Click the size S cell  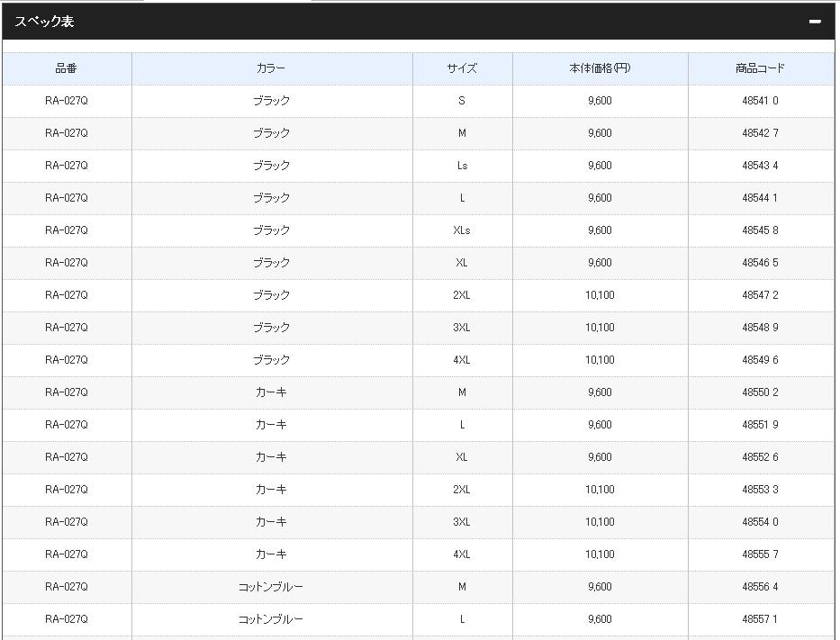point(462,101)
